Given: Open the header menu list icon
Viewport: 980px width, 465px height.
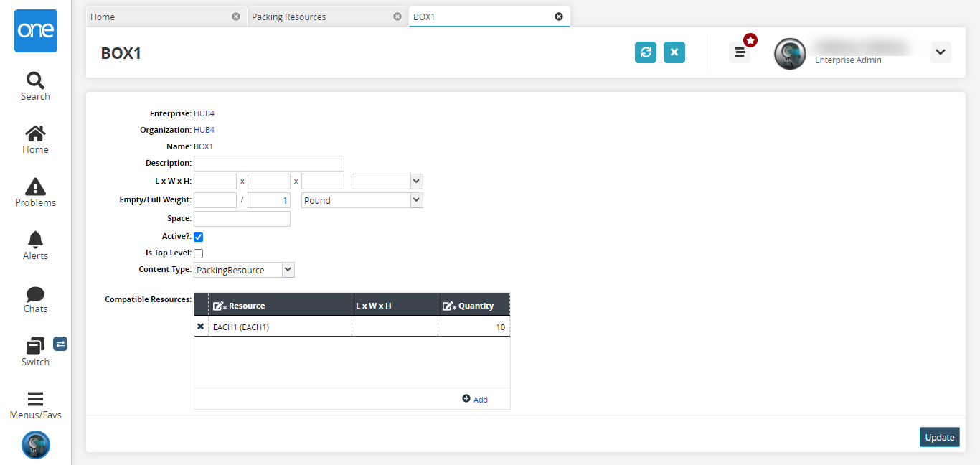Looking at the screenshot, I should coord(740,52).
